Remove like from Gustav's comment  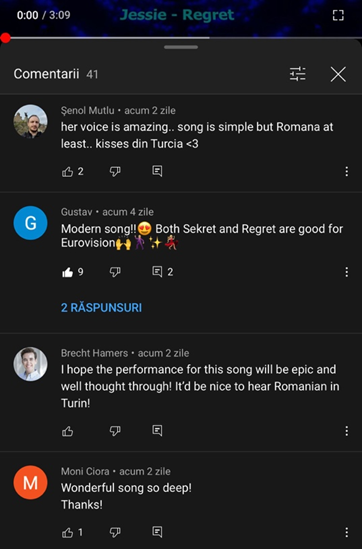[67, 272]
